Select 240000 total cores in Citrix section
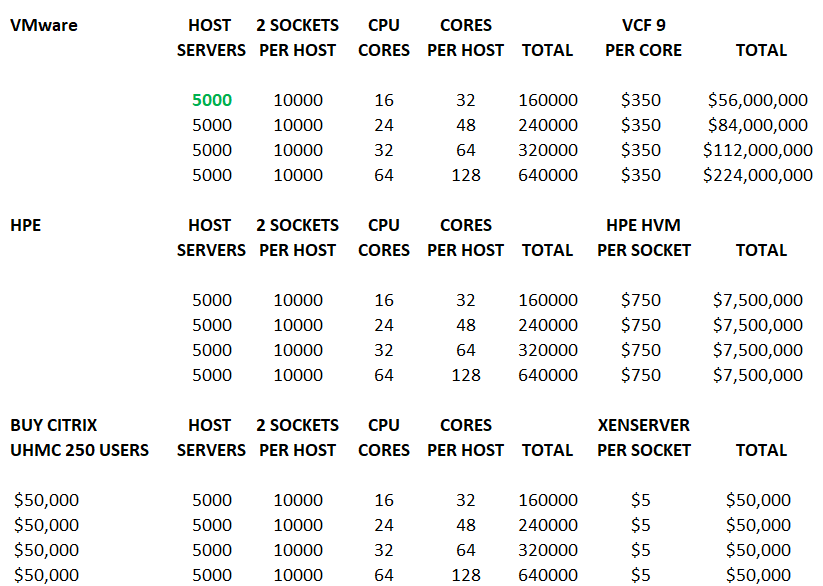The height and width of the screenshot is (586, 823). [x=548, y=525]
